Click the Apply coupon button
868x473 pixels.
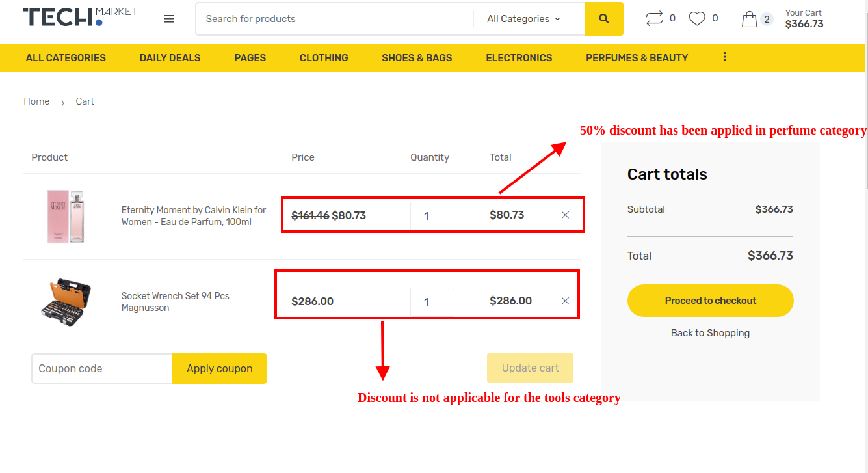219,368
